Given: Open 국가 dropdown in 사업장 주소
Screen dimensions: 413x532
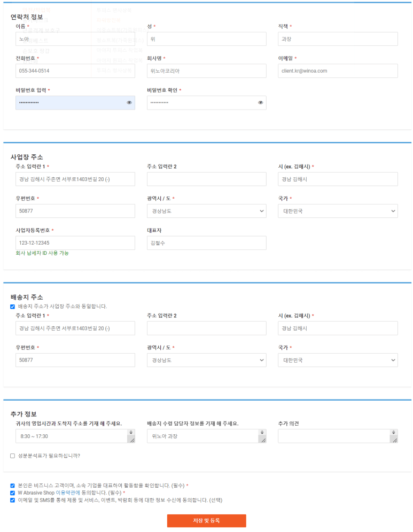Looking at the screenshot, I should click(338, 211).
